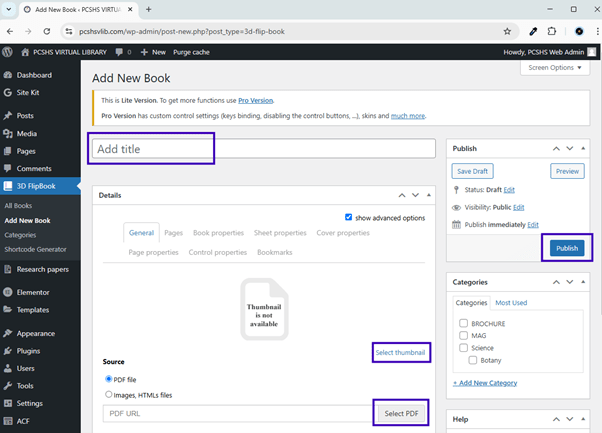602x433 pixels.
Task: Check the Science category
Action: tap(463, 347)
